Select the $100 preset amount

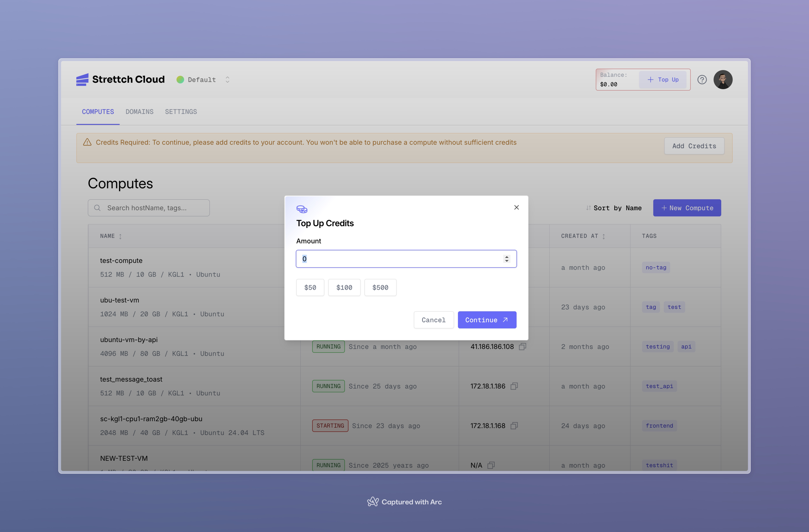(344, 287)
